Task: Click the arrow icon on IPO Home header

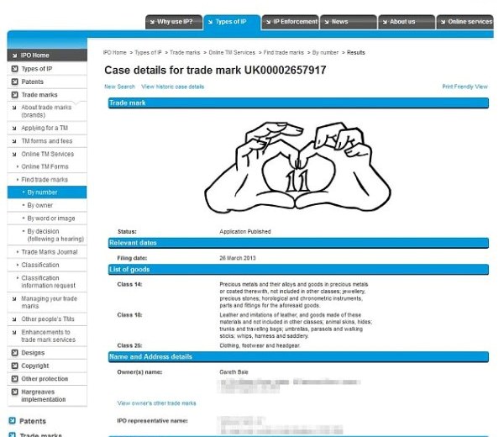Action: (13, 55)
